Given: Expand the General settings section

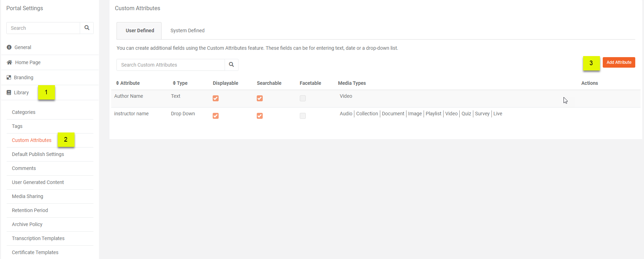Looking at the screenshot, I should [x=23, y=47].
